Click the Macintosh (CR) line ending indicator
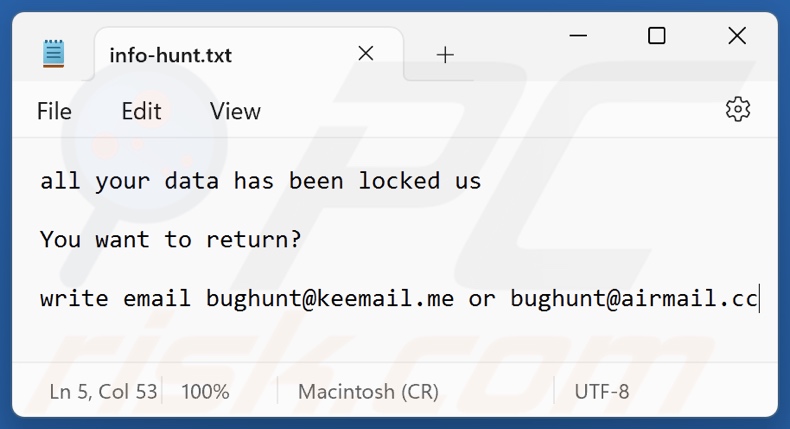Viewport: 790px width, 429px height. [367, 391]
